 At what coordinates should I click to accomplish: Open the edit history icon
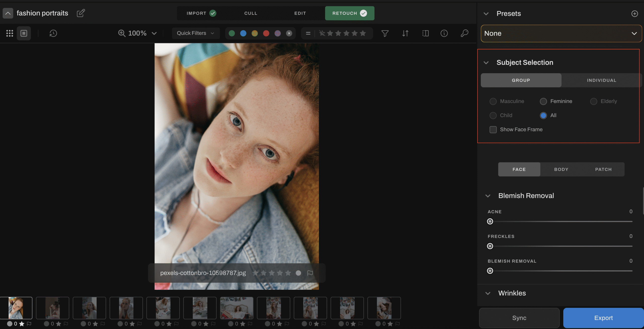53,33
